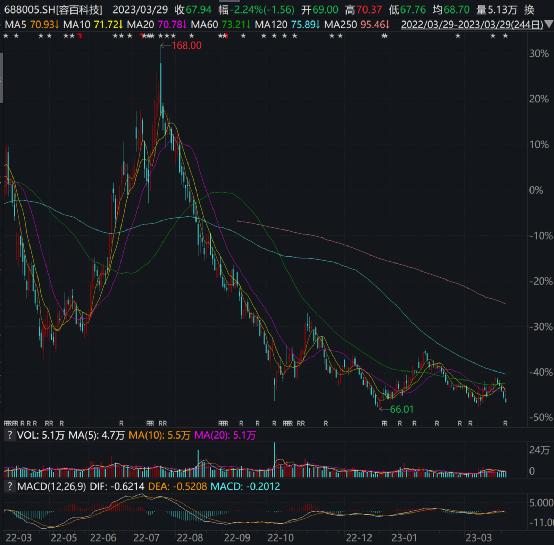Click the gray vertical scroll handle at left edge

1,78
